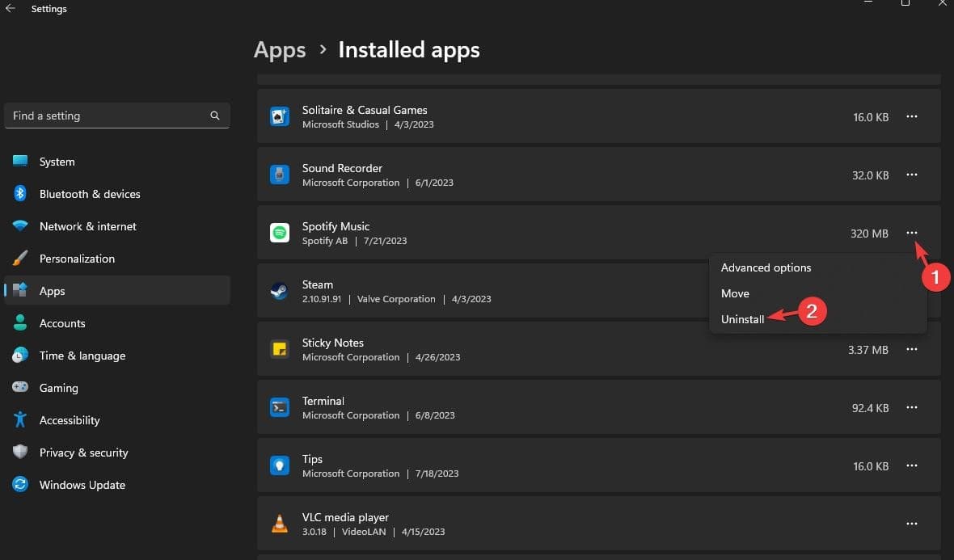
Task: Click the VLC media player name
Action: point(345,517)
